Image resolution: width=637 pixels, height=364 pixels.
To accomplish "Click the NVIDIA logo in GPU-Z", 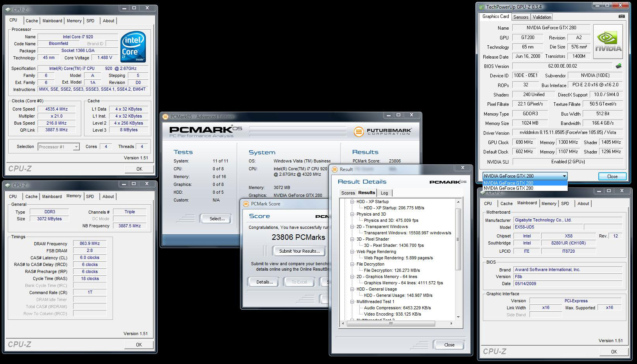I will [608, 42].
